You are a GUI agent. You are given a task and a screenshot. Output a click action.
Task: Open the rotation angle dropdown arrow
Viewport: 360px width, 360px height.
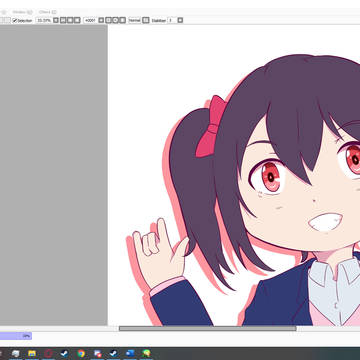(101, 20)
